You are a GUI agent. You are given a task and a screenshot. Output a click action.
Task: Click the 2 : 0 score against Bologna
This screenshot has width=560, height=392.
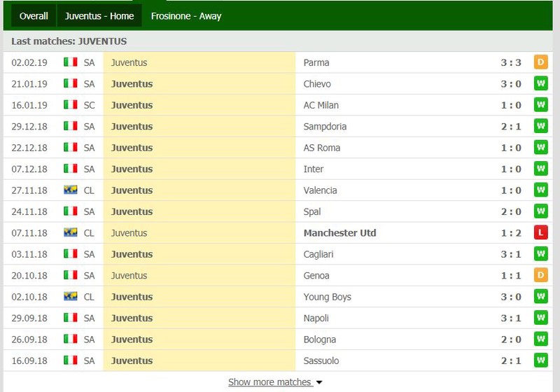pos(511,339)
